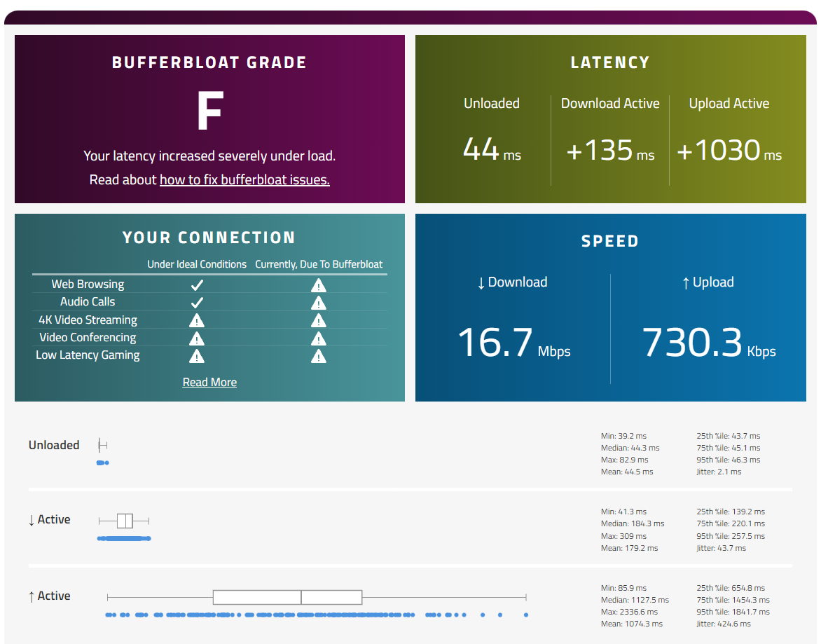Open the 'how to fix bufferbloat issues' link
Screen dimensions: 821x644
tap(244, 180)
